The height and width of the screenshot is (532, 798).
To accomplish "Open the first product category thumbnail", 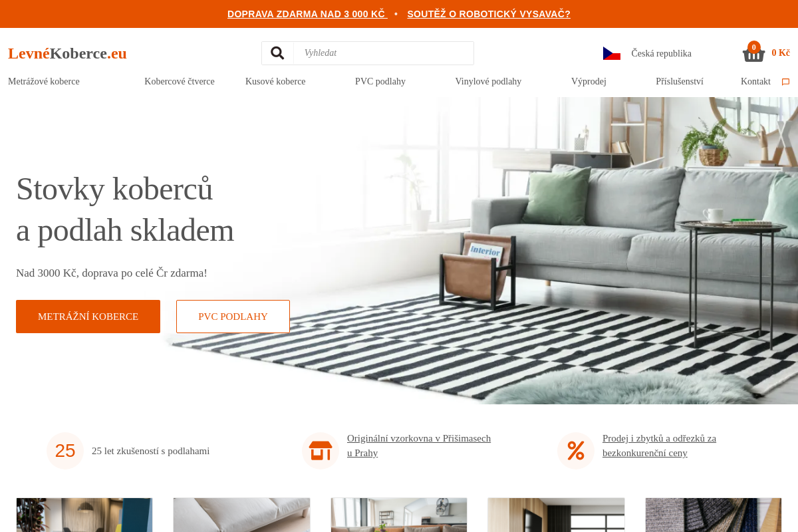I will click(x=84, y=515).
